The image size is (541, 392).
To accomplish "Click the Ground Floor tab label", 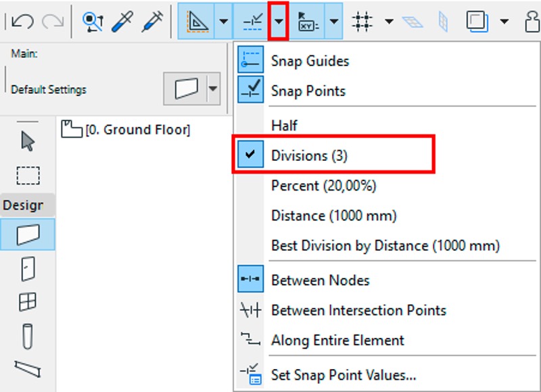I will [126, 130].
